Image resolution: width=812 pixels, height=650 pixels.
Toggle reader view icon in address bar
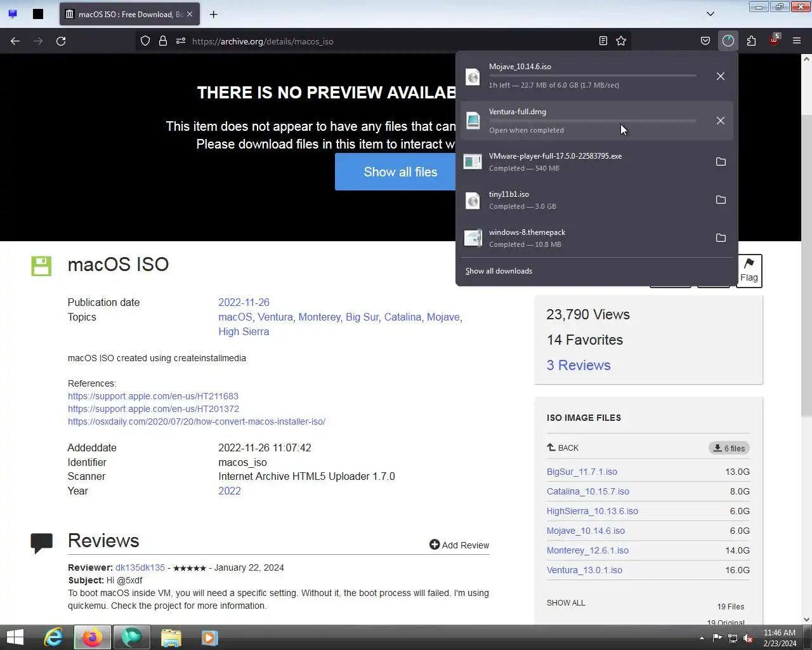click(x=603, y=41)
